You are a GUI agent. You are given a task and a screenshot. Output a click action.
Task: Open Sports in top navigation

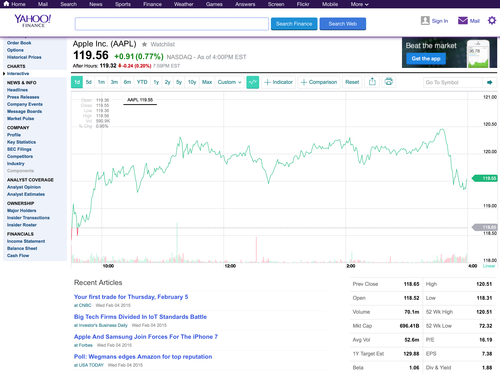(x=123, y=4)
